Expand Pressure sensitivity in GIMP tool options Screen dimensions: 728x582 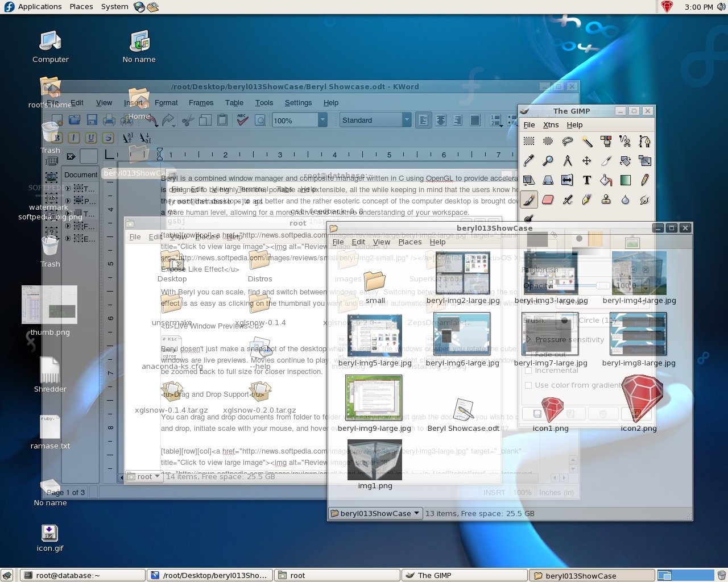point(528,339)
